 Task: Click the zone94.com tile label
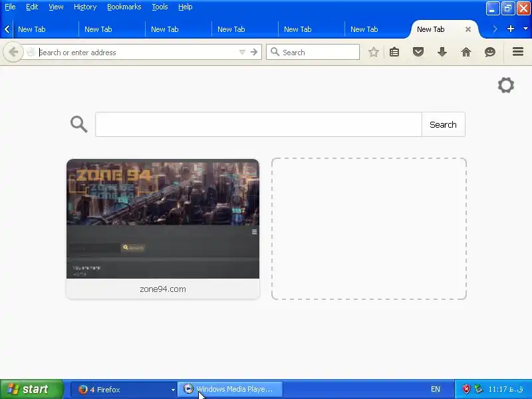coord(163,289)
